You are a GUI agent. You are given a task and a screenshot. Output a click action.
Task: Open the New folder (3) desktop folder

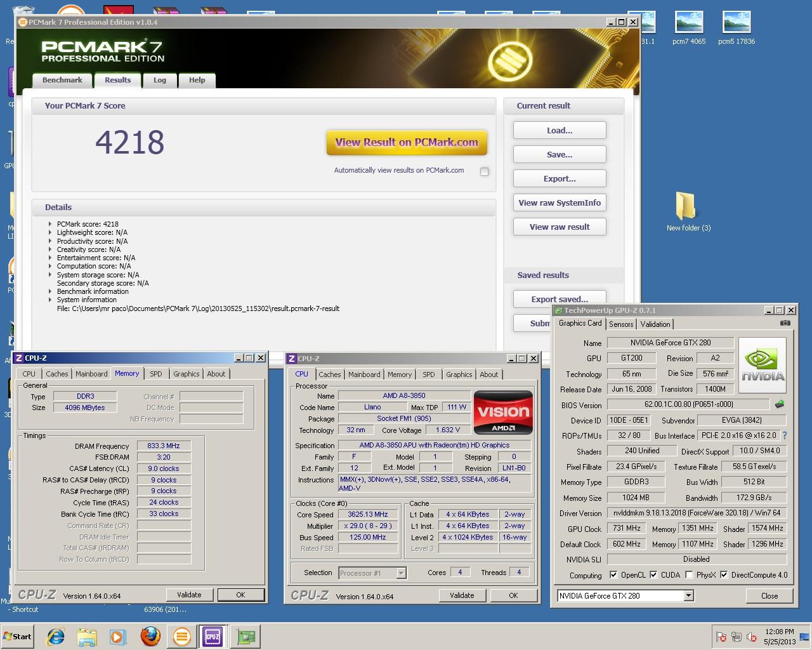coord(688,211)
